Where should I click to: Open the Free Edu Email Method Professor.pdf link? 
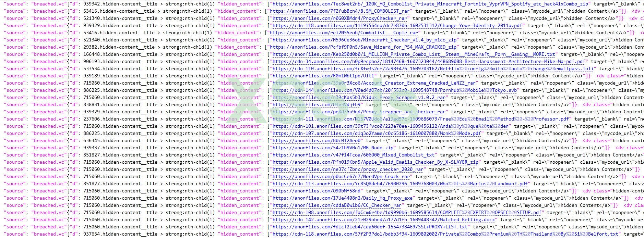(x=421, y=119)
